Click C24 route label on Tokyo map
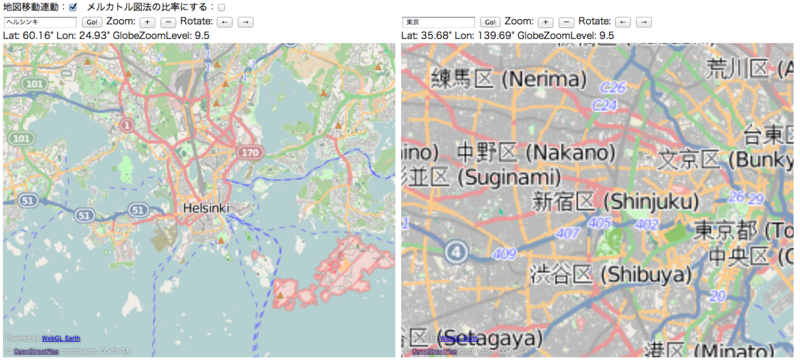Screen dimensions: 800x362 click(606, 105)
